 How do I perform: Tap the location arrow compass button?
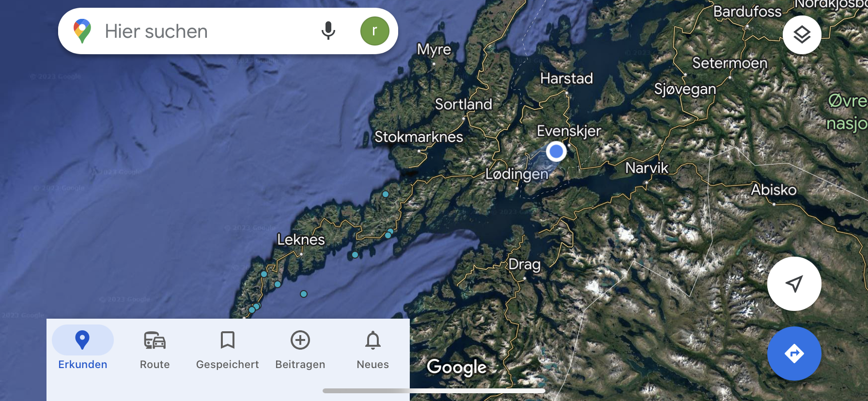[x=794, y=284]
